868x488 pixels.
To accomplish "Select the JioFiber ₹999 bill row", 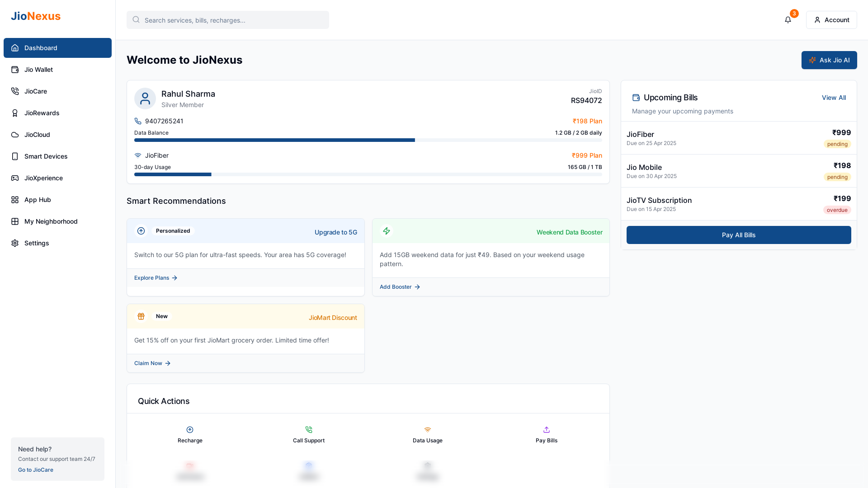I will [739, 138].
